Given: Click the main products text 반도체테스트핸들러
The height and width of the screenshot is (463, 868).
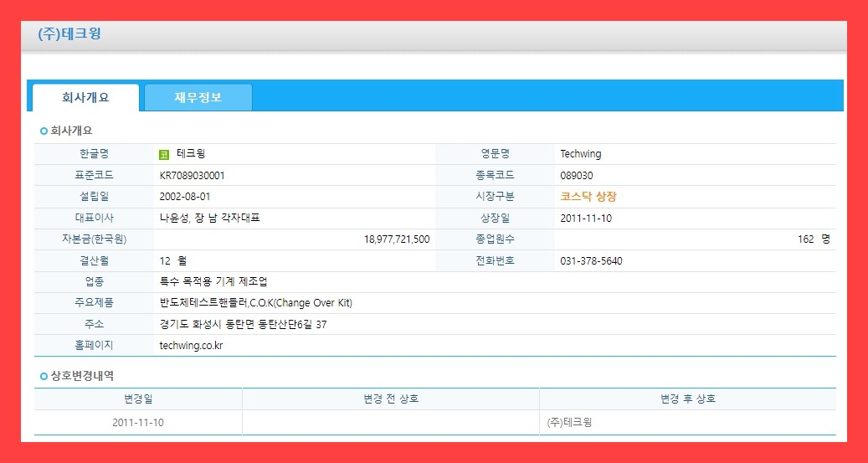Looking at the screenshot, I should [x=203, y=303].
